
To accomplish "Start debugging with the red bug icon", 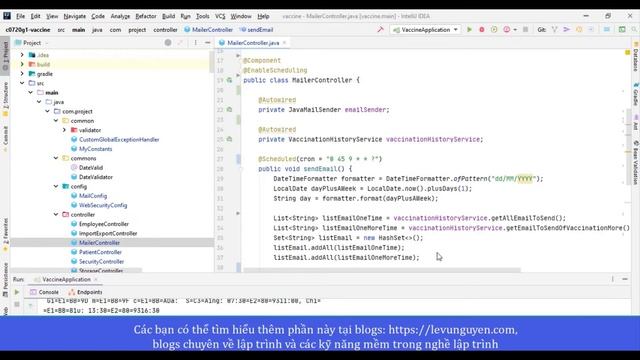I will pos(482,29).
